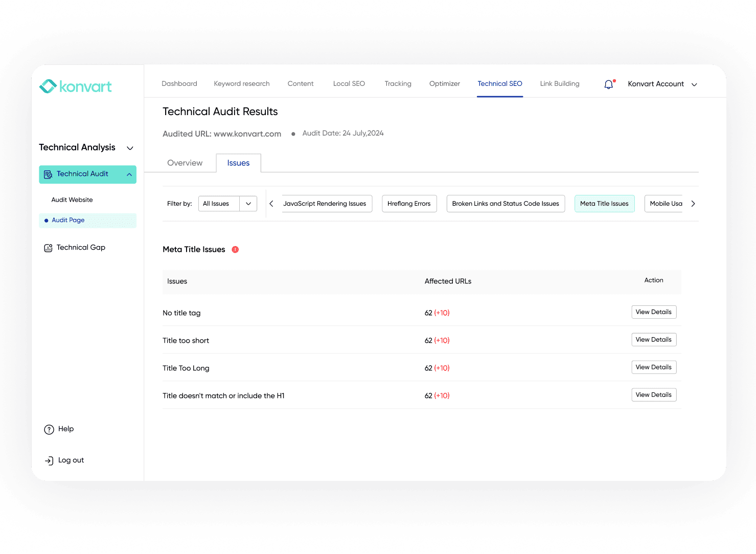The image size is (756, 554).
Task: Open notifications via the bell icon
Action: pyautogui.click(x=608, y=84)
